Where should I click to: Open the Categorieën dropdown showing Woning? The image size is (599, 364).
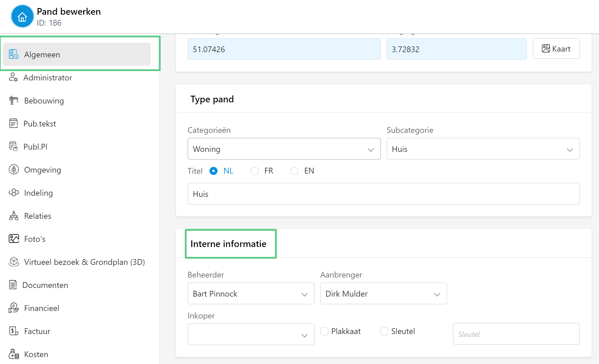coord(284,149)
